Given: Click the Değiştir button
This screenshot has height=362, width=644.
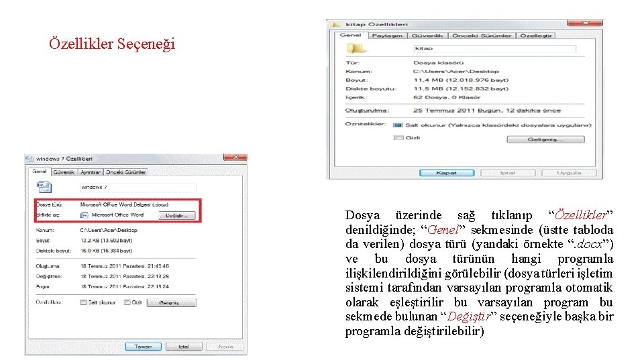Looking at the screenshot, I should tap(177, 215).
